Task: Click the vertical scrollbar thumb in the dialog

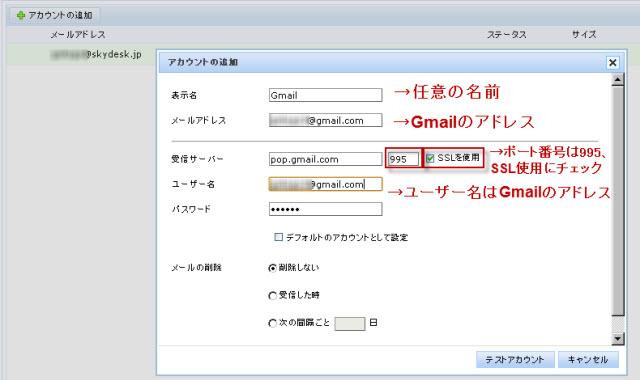Action: [x=618, y=200]
